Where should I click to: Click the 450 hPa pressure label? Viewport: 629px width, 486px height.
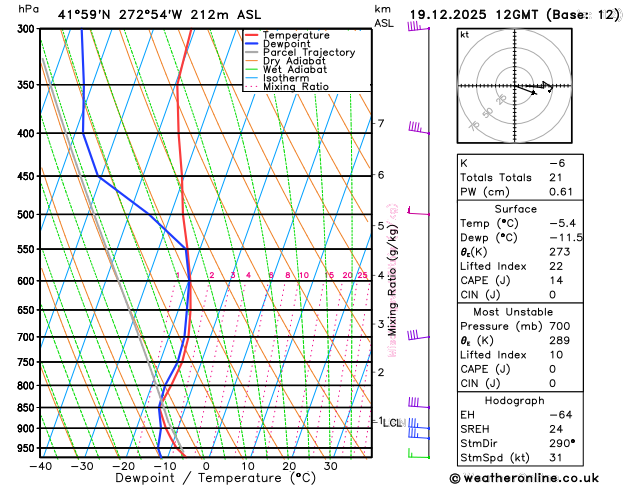(x=28, y=176)
